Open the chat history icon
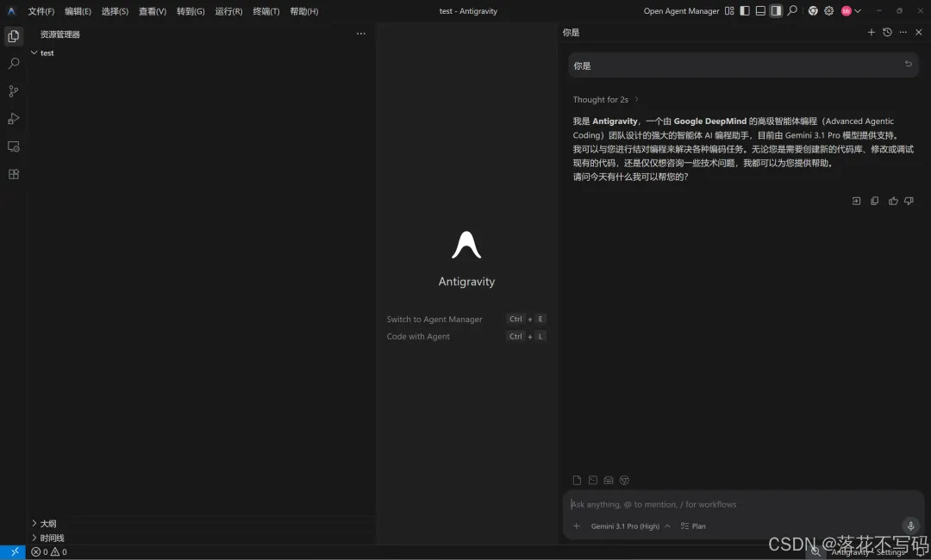 [x=887, y=32]
